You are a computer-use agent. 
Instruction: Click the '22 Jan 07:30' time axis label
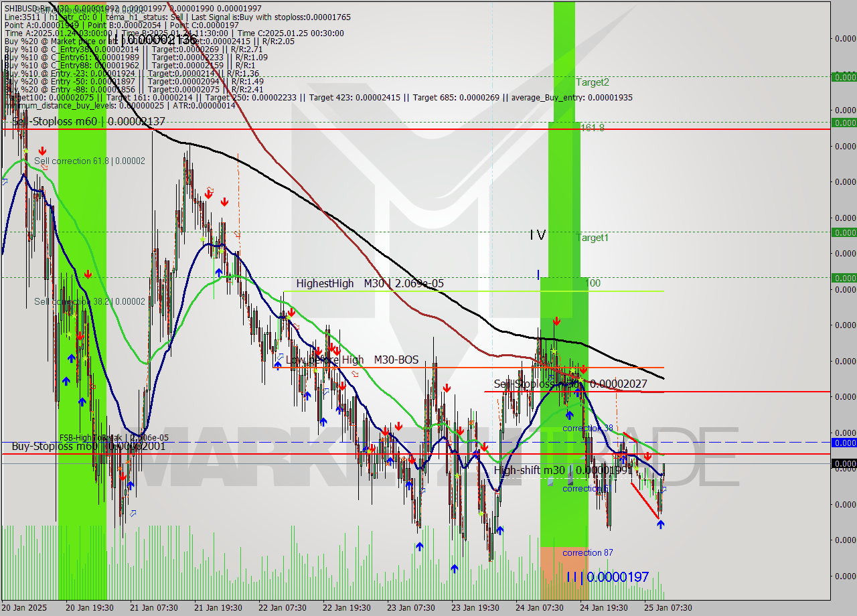(283, 607)
